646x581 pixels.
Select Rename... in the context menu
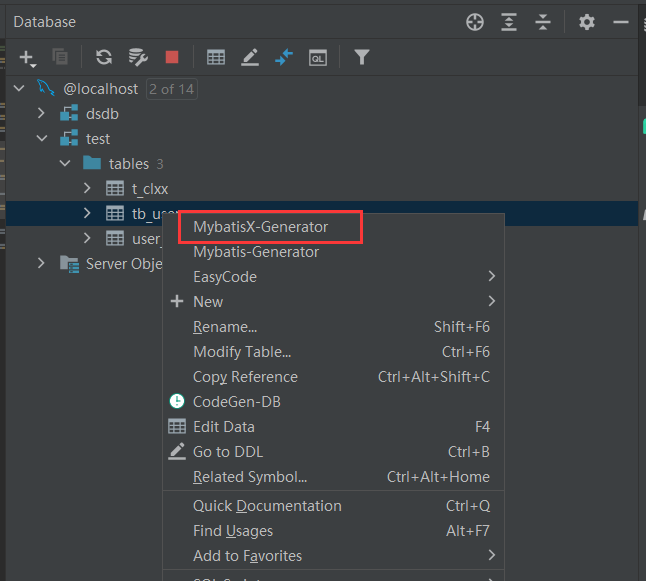[x=334, y=327]
